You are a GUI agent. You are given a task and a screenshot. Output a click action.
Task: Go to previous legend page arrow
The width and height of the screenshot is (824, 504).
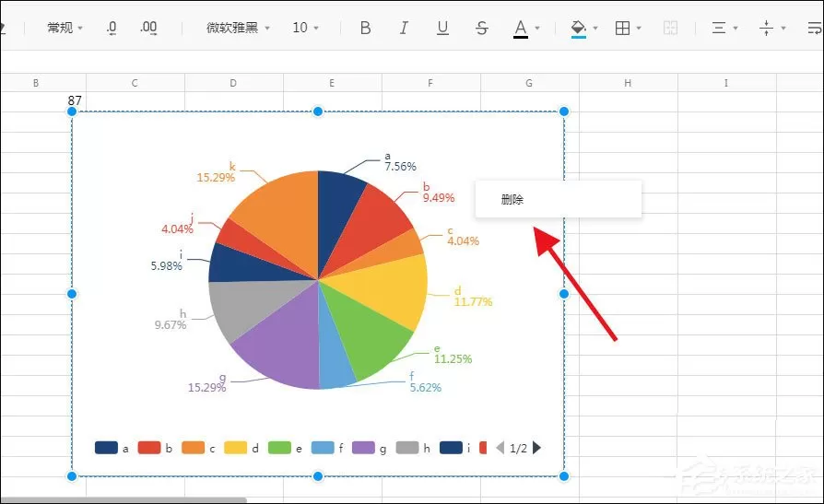(x=500, y=448)
